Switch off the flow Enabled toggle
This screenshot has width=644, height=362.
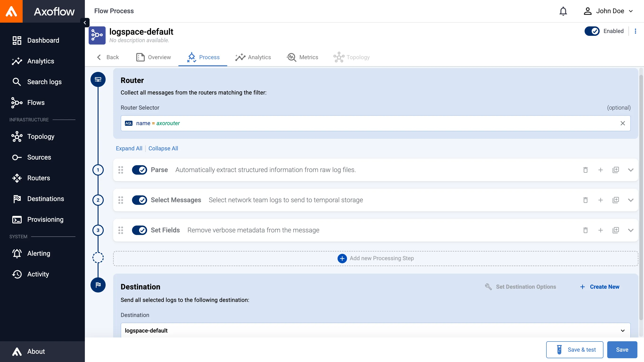[x=592, y=31]
